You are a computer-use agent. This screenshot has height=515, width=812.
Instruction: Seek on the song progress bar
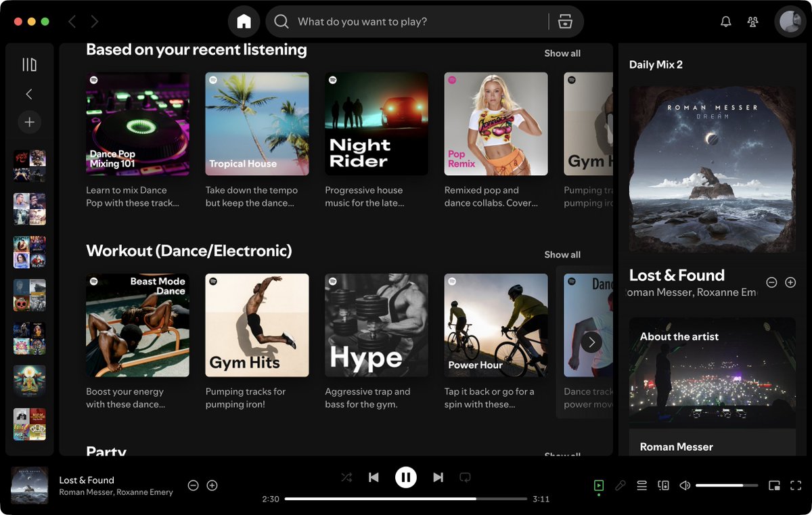point(405,499)
